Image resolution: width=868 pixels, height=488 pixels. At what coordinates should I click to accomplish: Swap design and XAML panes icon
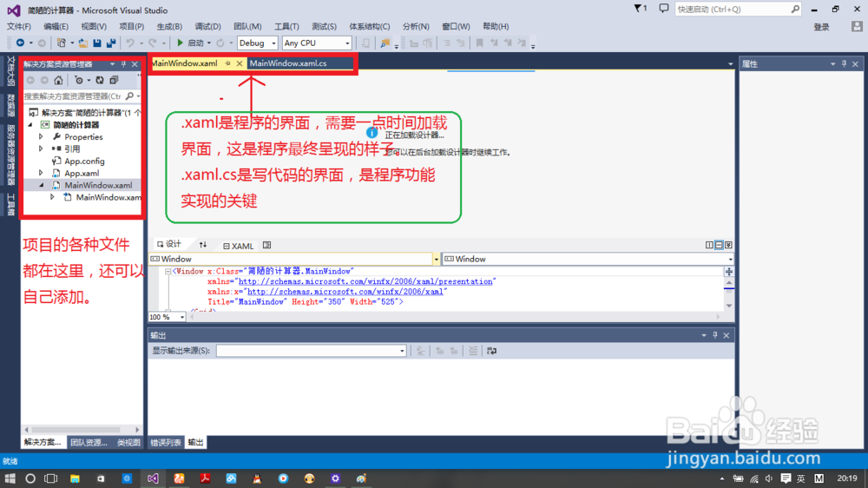[x=203, y=245]
